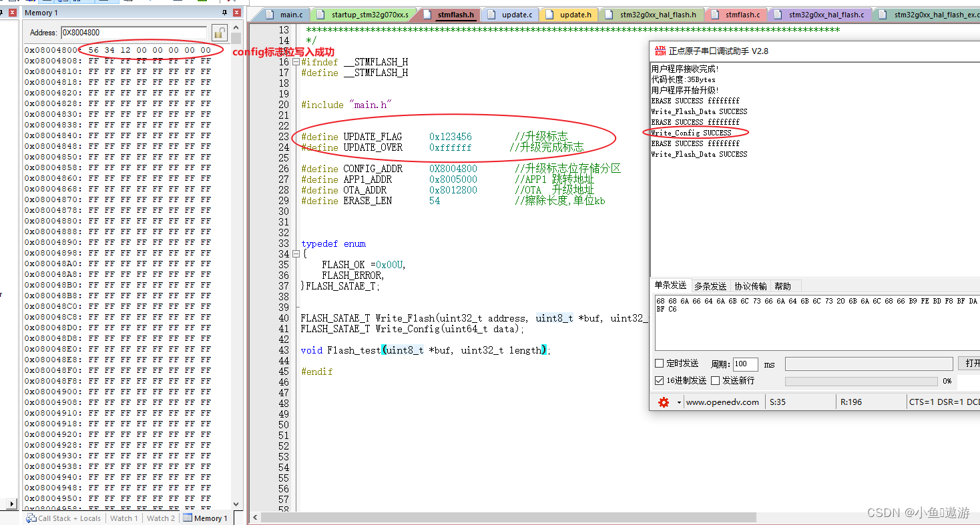Click memory row 0x08004808
Screen dimensions: 980x525
pyautogui.click(x=117, y=61)
